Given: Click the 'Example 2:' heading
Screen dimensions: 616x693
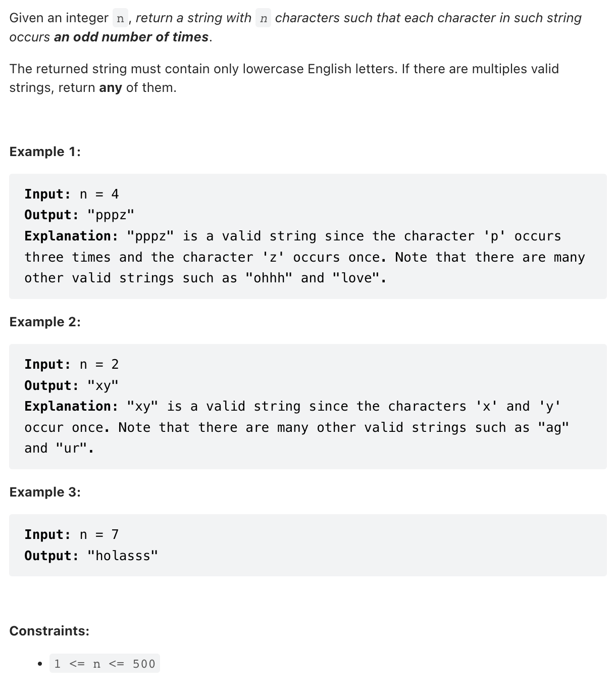Looking at the screenshot, I should point(45,322).
